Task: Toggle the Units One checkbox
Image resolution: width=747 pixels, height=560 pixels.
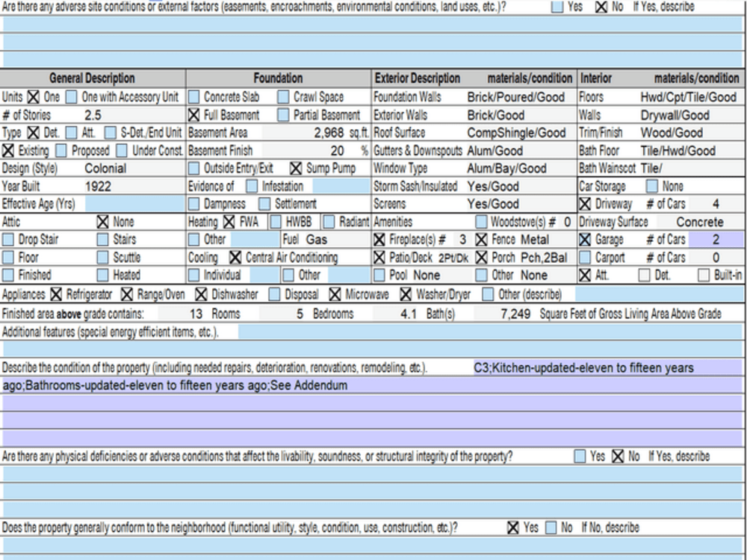Action: 33,97
